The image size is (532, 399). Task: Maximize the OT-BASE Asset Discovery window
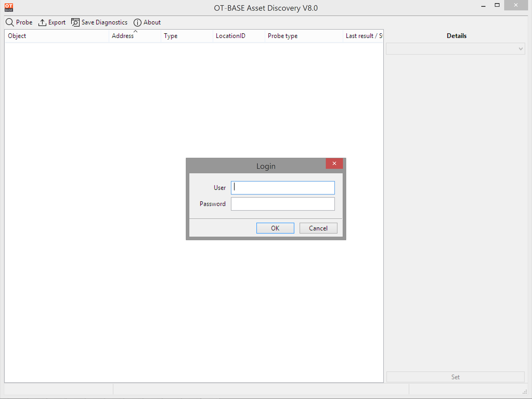tap(497, 5)
